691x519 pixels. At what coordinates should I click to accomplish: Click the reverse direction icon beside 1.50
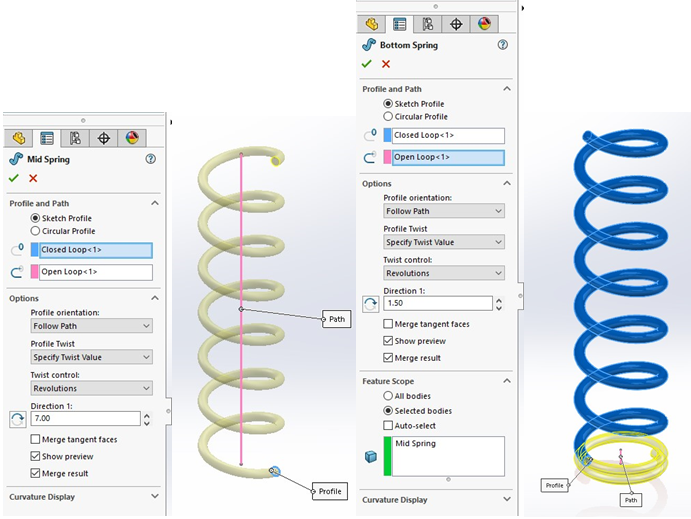tap(370, 303)
